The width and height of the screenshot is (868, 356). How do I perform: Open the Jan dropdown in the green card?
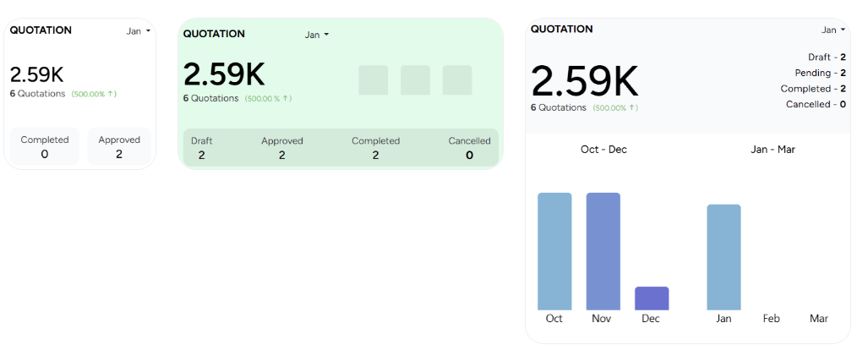[316, 35]
